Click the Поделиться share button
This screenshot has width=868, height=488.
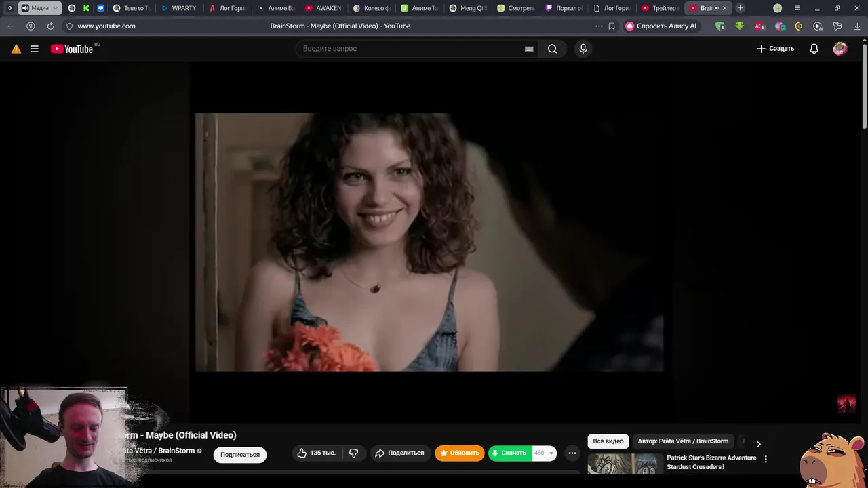[399, 453]
